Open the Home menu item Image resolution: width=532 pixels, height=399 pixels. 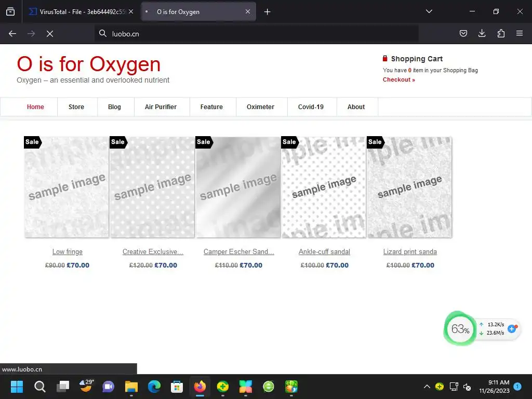click(35, 107)
